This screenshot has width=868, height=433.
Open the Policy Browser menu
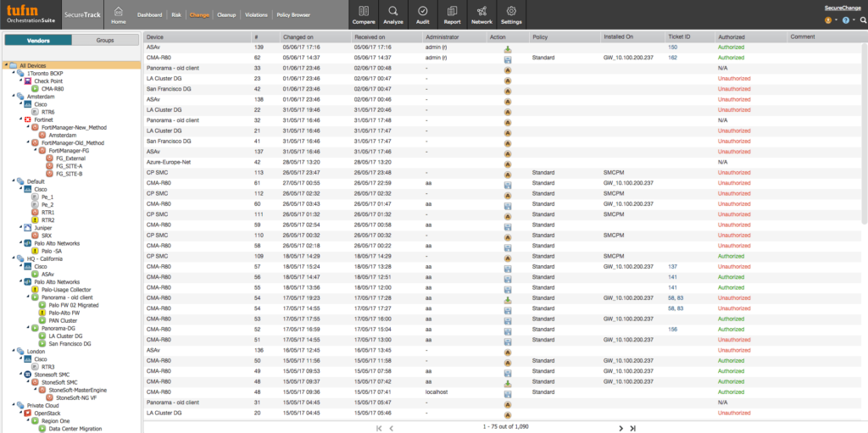292,15
